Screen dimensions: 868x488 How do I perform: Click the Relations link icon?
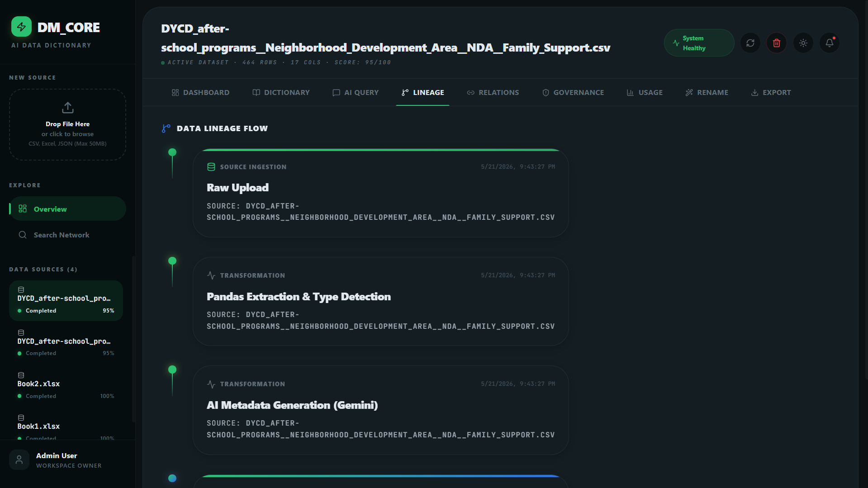point(471,92)
